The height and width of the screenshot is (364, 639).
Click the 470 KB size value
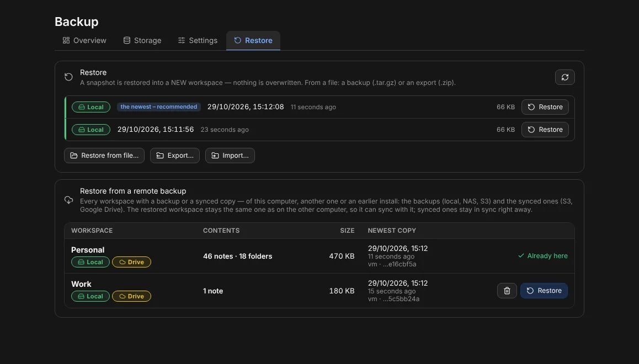pos(342,256)
